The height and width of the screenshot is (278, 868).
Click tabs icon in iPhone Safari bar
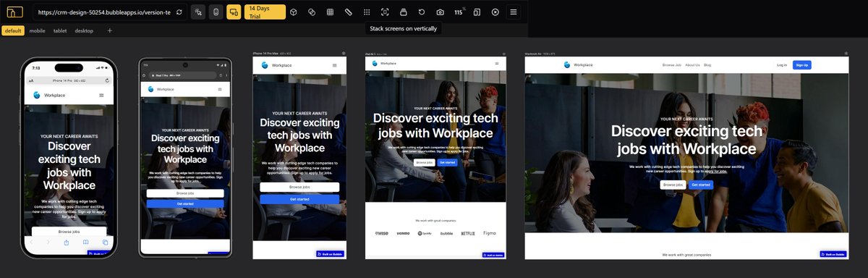(x=105, y=242)
